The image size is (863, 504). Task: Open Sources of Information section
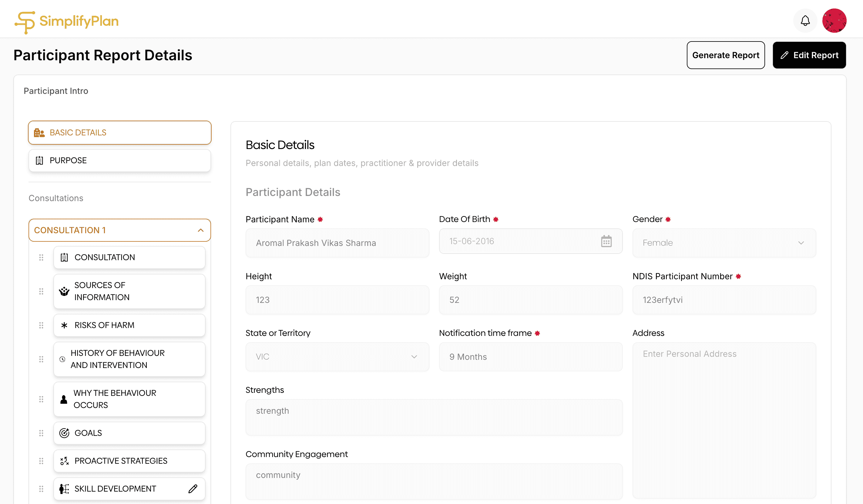[x=129, y=291]
